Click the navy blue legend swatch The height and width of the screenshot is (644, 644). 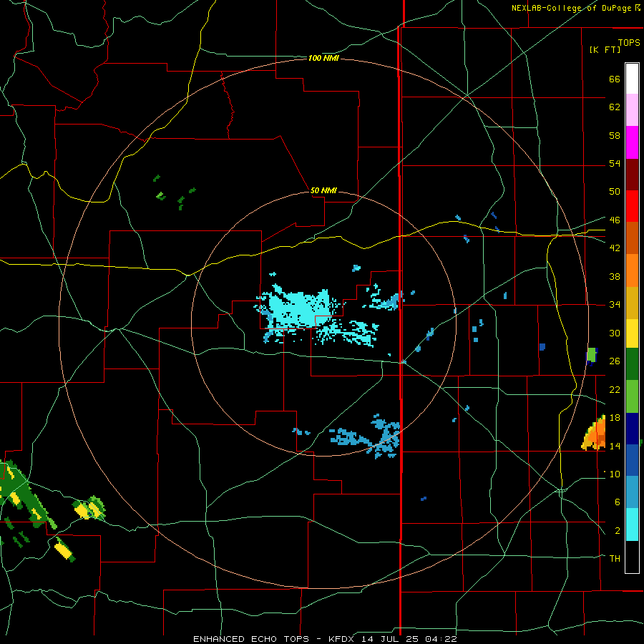click(x=632, y=429)
